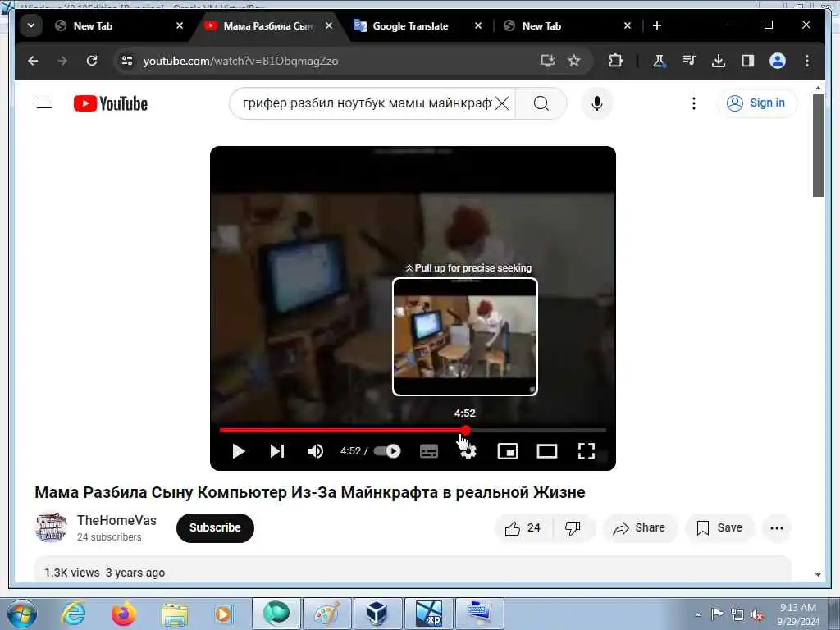Open video player settings gear

coord(468,451)
